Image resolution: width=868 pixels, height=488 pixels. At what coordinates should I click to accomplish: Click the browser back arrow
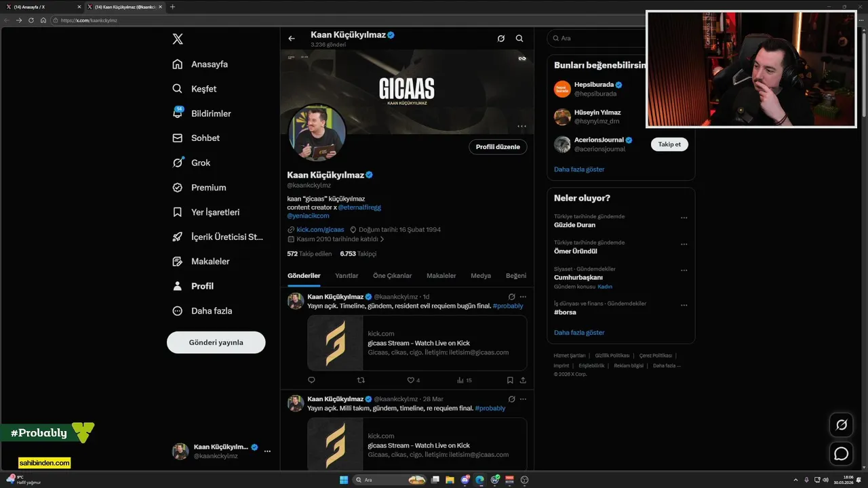[x=7, y=20]
